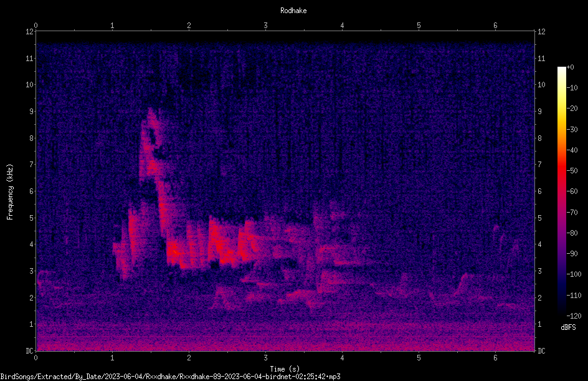Click the bright red call near 4 kHz
The width and height of the screenshot is (588, 381).
click(x=174, y=251)
